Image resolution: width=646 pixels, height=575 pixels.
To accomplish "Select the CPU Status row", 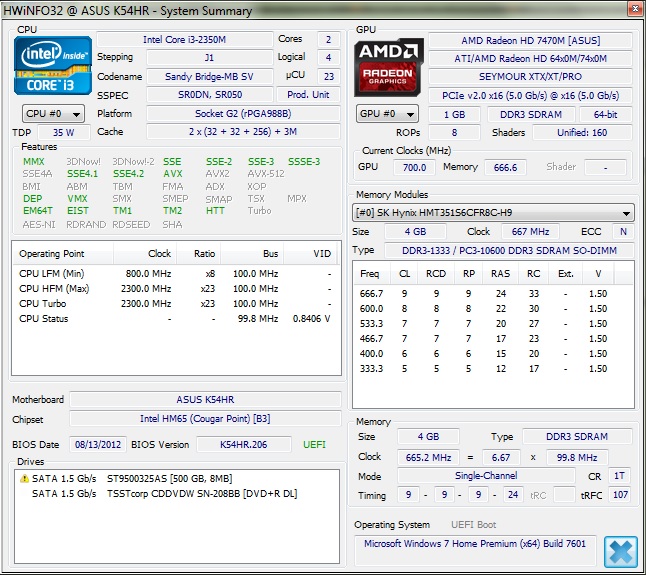I will [175, 319].
